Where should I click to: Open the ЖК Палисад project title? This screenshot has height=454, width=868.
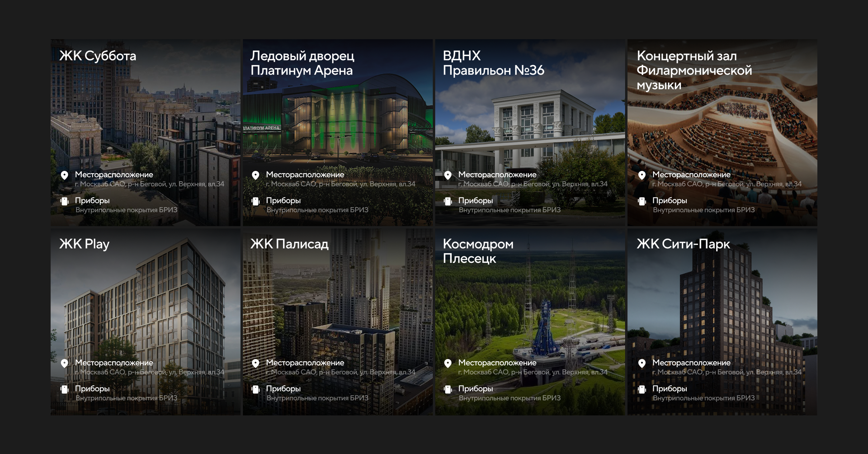click(289, 244)
